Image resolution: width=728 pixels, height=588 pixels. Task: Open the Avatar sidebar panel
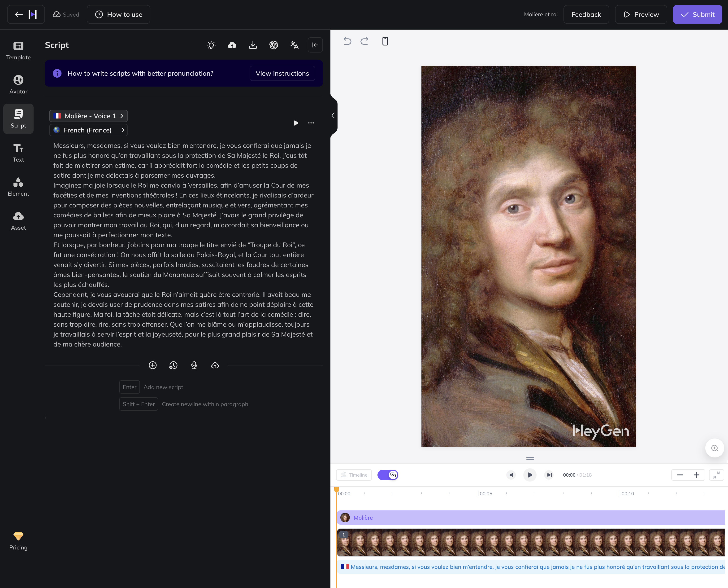[18, 85]
